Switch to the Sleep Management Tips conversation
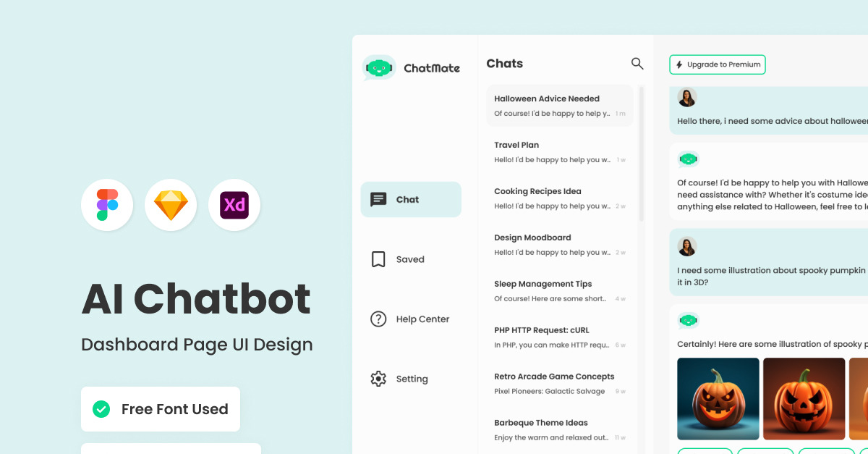The image size is (868, 454). 560,290
